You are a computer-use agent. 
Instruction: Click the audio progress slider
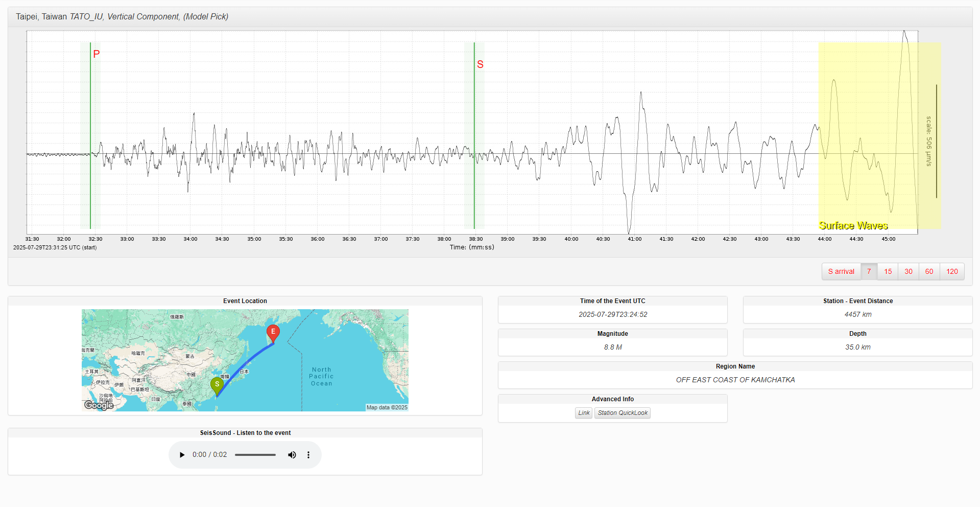[x=255, y=455]
